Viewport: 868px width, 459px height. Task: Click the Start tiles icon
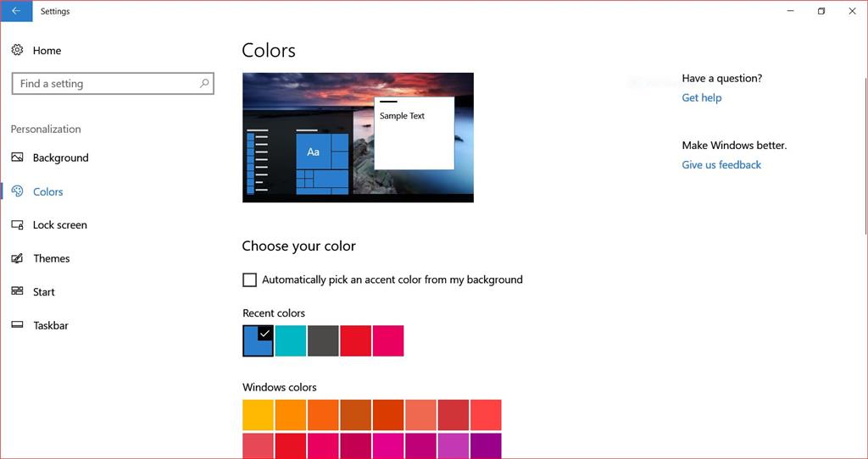point(17,290)
